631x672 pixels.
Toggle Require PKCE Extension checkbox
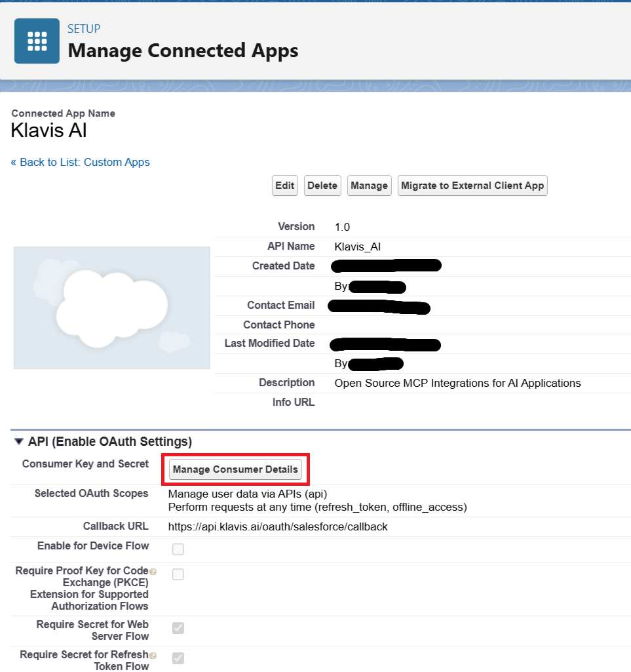point(178,574)
